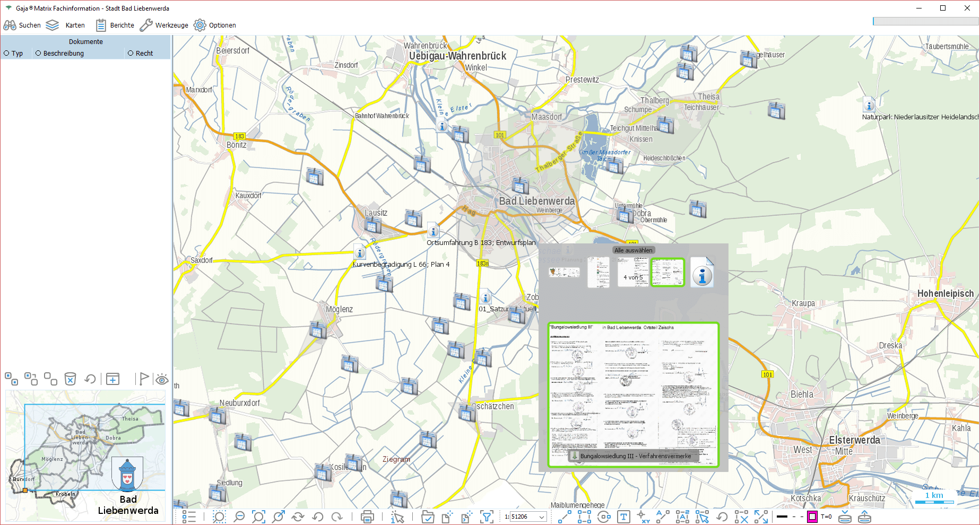Viewport: 980px width, 525px height.
Task: Click the trash bin delete icon
Action: (x=70, y=379)
